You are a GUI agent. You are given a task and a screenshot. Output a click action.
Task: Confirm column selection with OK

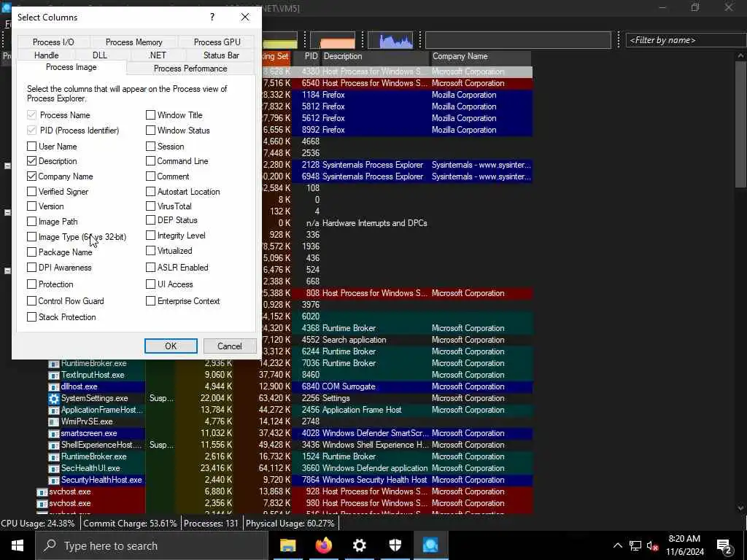pyautogui.click(x=171, y=346)
